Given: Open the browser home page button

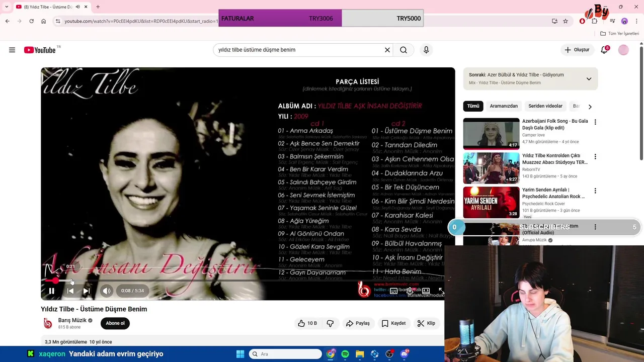Looking at the screenshot, I should [x=43, y=21].
